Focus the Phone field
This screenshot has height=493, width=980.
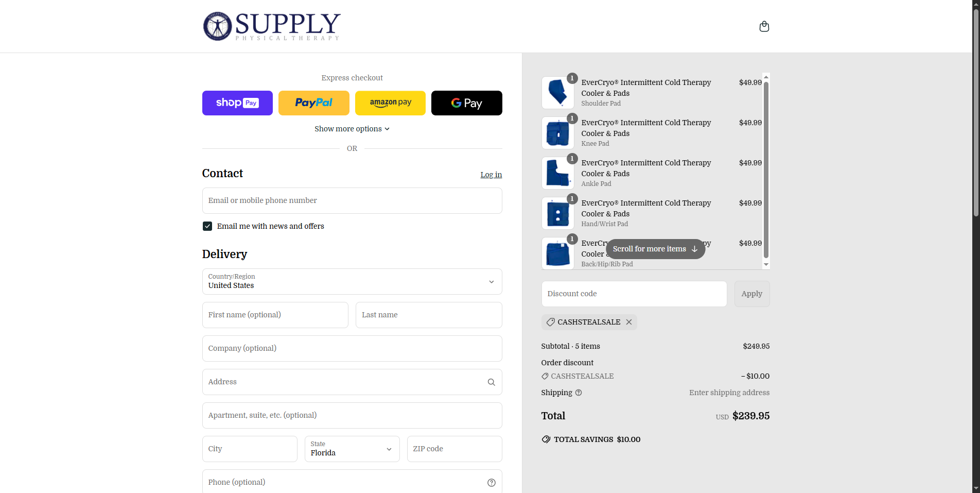pyautogui.click(x=352, y=482)
